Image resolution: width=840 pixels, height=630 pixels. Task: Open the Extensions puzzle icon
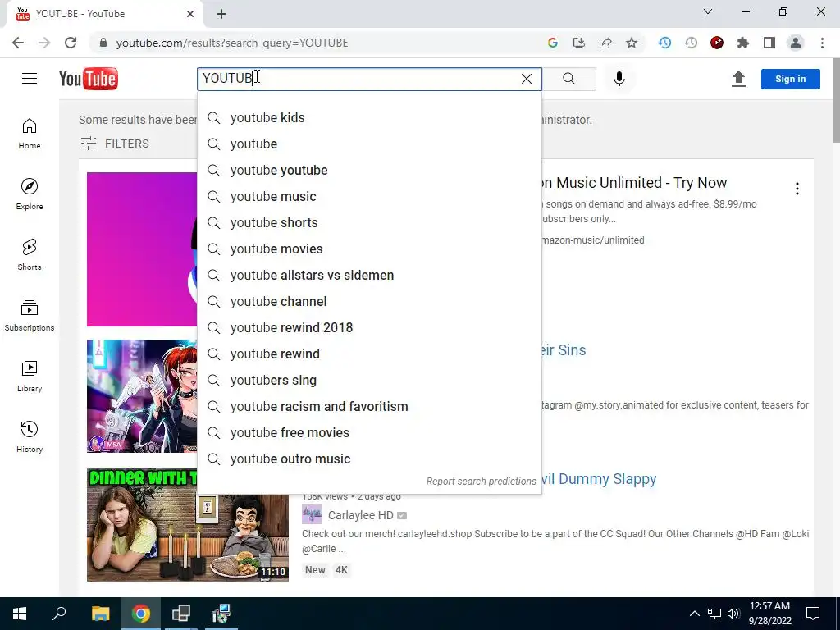click(743, 43)
